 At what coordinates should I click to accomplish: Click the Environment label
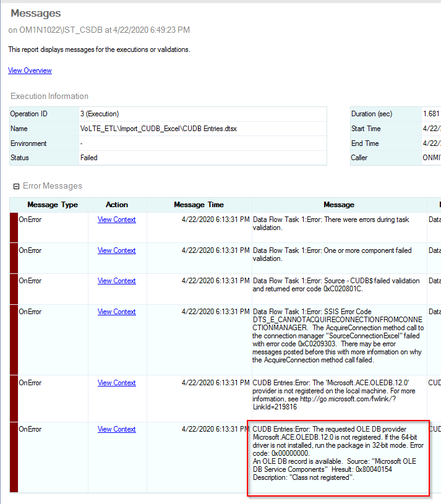click(28, 143)
